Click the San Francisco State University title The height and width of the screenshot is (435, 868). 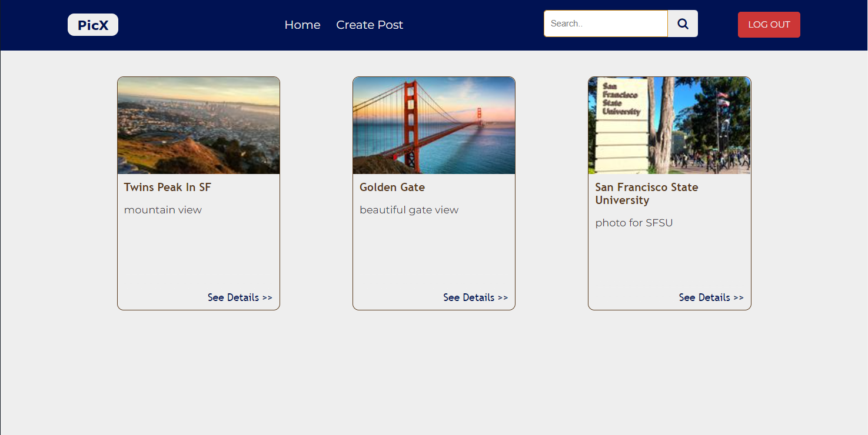[646, 193]
